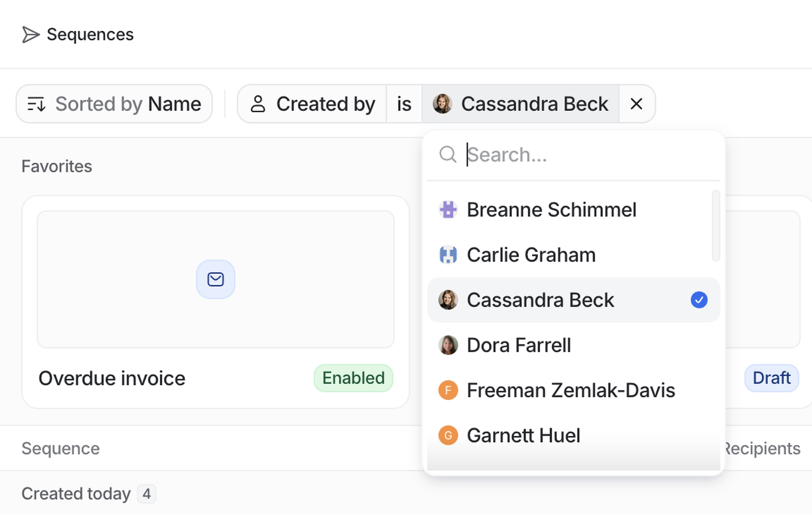Click Garnett Huel's orange G avatar
The width and height of the screenshot is (812, 515).
coord(448,435)
